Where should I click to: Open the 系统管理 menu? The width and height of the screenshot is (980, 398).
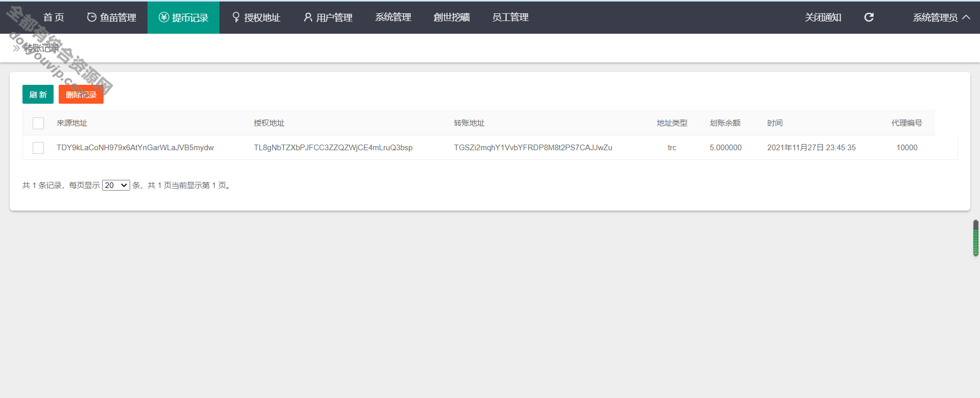point(393,17)
